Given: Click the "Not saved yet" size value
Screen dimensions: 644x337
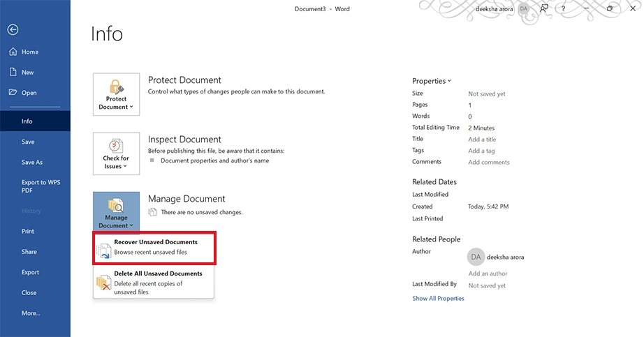Looking at the screenshot, I should [x=487, y=94].
